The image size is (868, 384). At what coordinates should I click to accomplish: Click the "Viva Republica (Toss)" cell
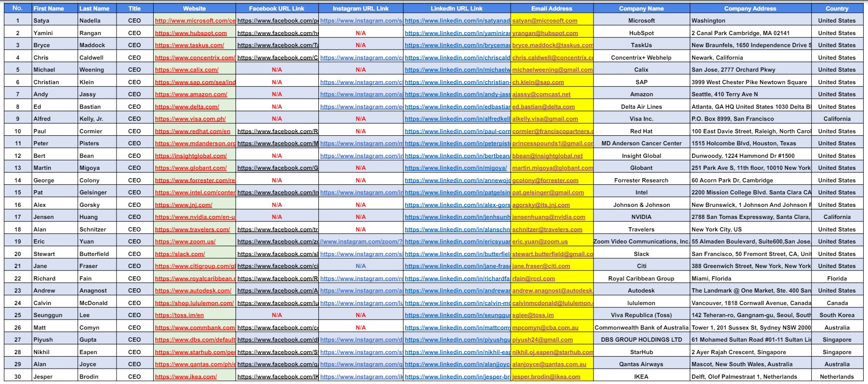(642, 315)
